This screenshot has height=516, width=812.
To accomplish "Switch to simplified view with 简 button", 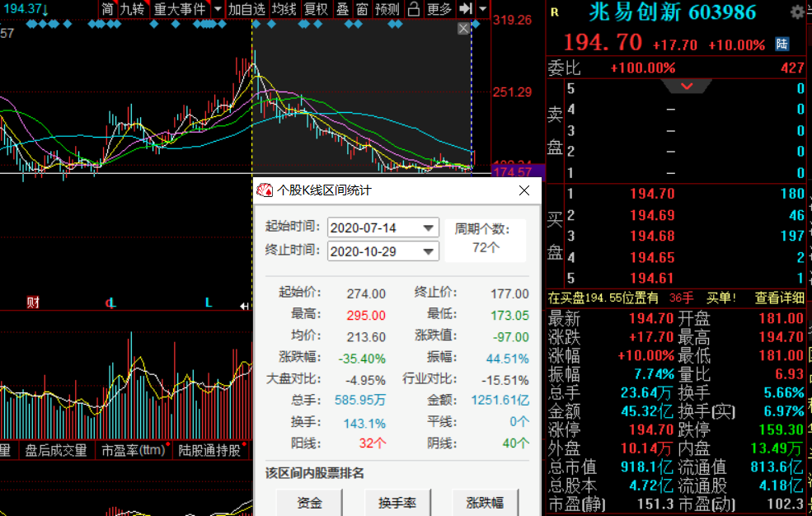I will [107, 9].
